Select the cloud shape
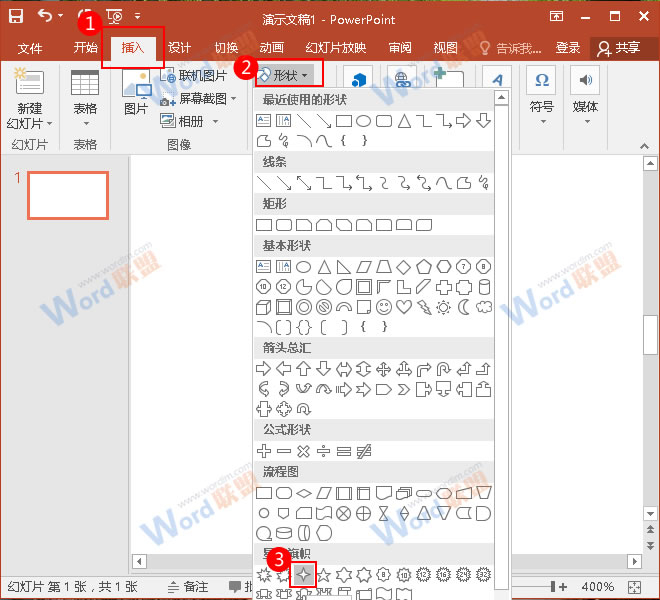 click(484, 307)
